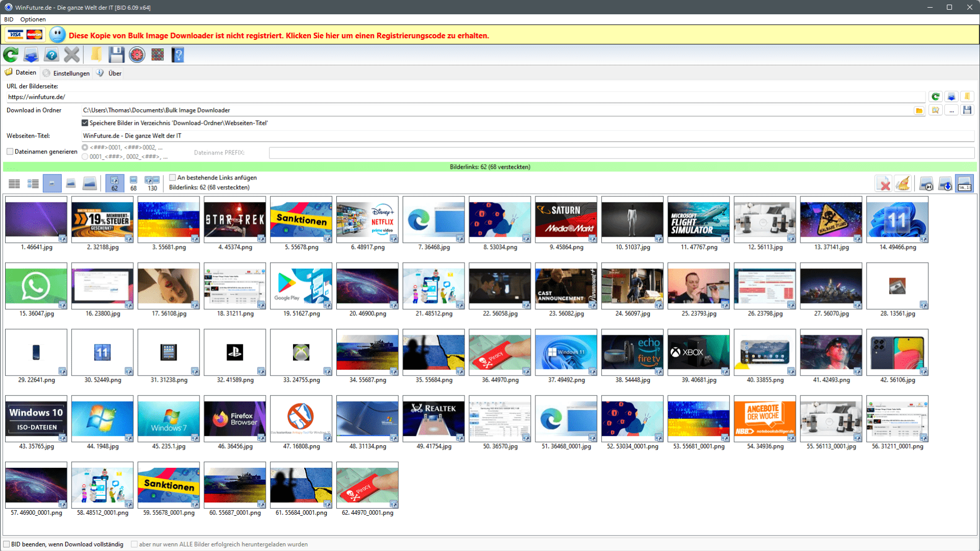Click the blue sad smiley face icon

[58, 35]
